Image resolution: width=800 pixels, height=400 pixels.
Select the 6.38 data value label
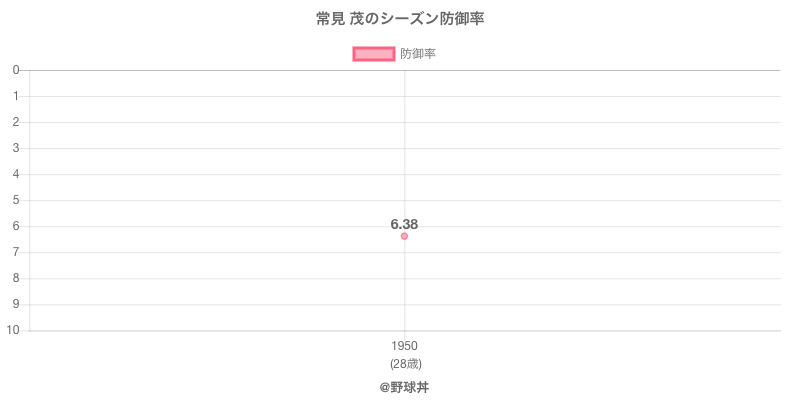(x=404, y=224)
